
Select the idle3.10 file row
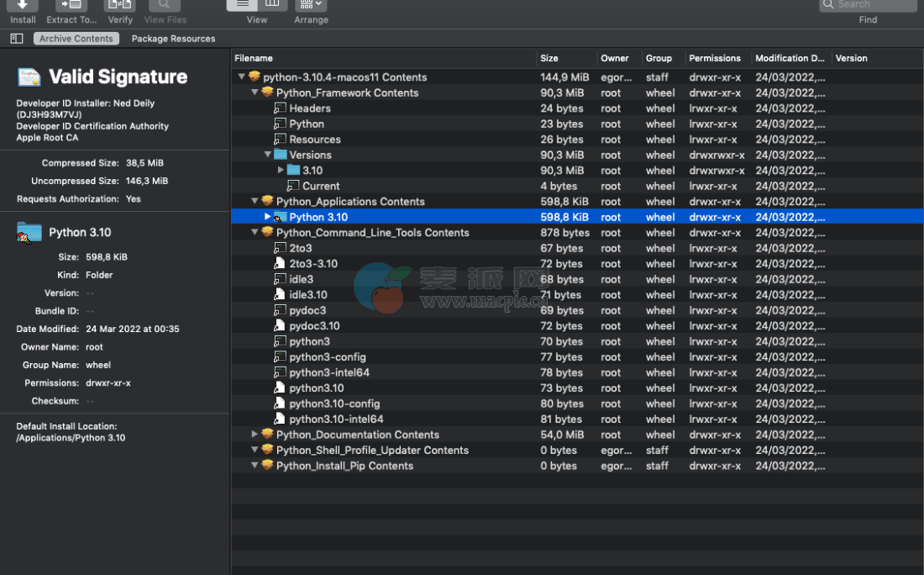click(578, 294)
